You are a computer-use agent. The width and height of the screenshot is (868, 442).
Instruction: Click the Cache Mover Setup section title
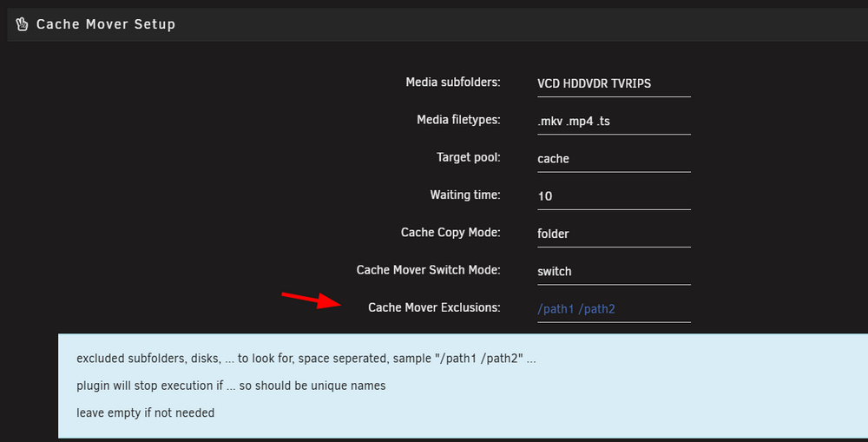pyautogui.click(x=106, y=24)
